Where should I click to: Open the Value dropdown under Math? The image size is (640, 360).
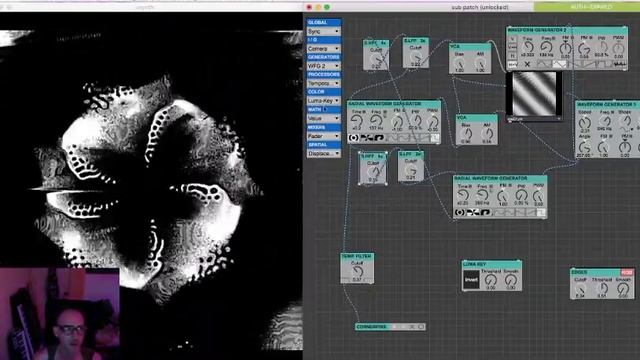(324, 118)
